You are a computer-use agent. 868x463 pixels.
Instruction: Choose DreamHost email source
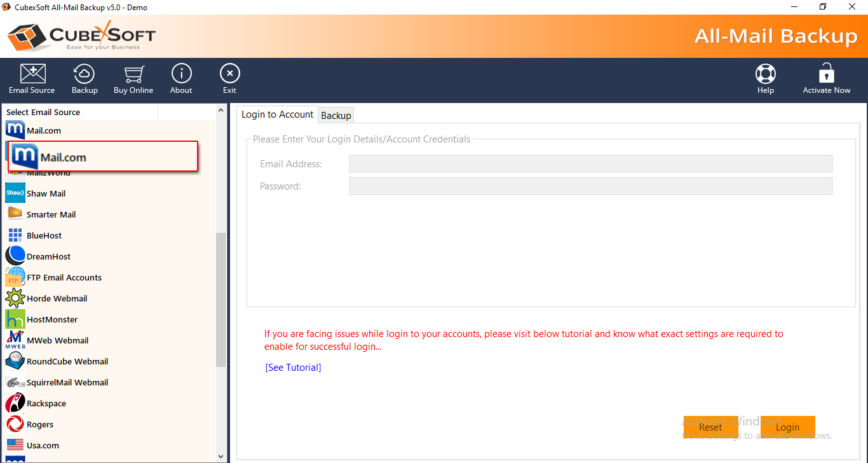[48, 256]
